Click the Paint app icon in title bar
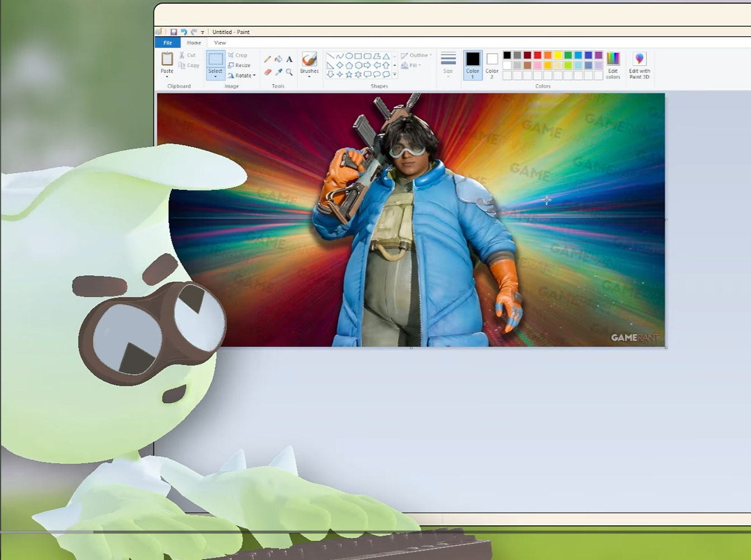This screenshot has width=751, height=560. point(159,32)
